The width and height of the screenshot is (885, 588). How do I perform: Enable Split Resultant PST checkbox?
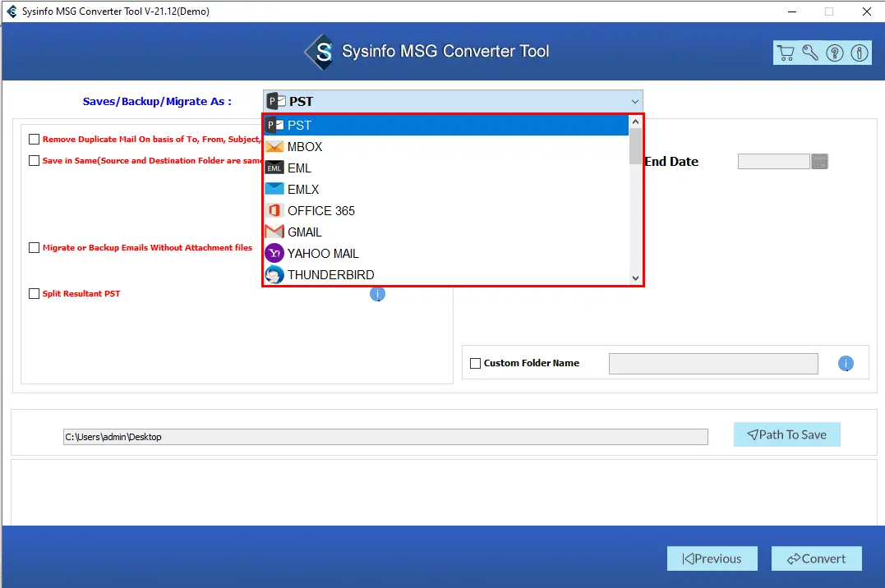coord(34,293)
